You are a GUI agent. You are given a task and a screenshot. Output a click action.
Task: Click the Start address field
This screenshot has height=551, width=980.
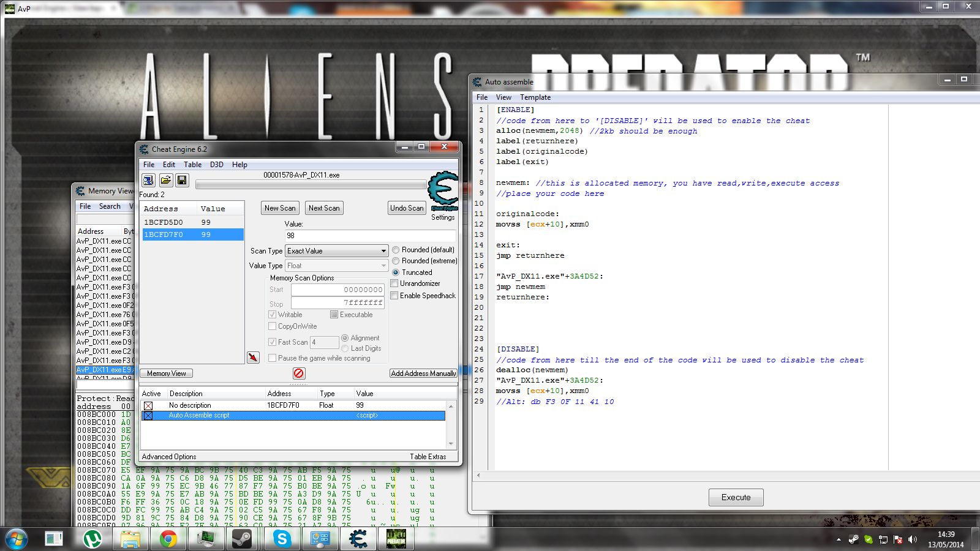click(337, 290)
